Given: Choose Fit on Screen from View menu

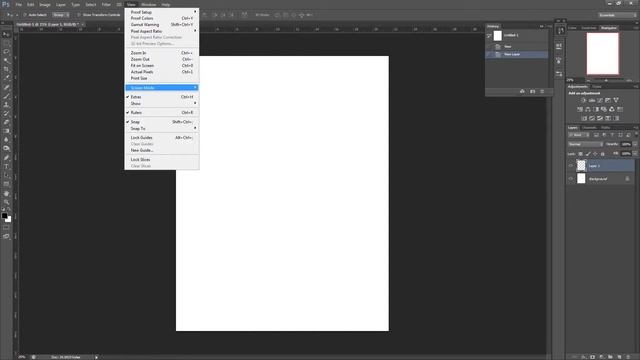Looking at the screenshot, I should [162, 66].
